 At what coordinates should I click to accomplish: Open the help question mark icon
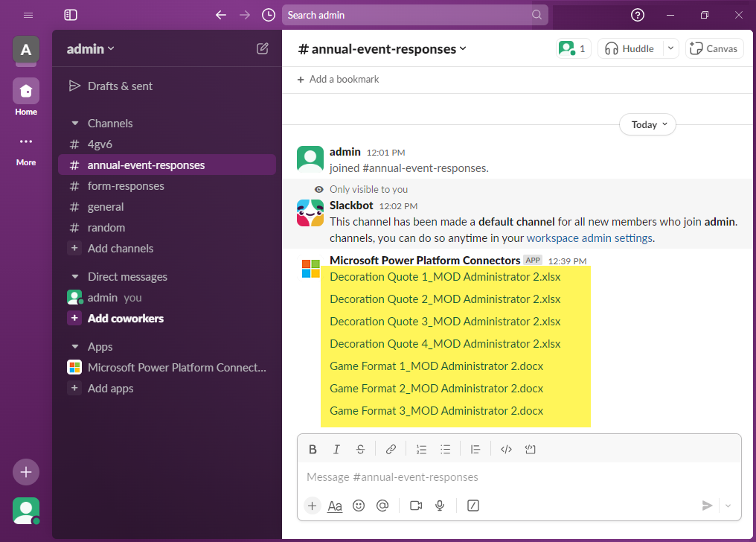(x=638, y=15)
